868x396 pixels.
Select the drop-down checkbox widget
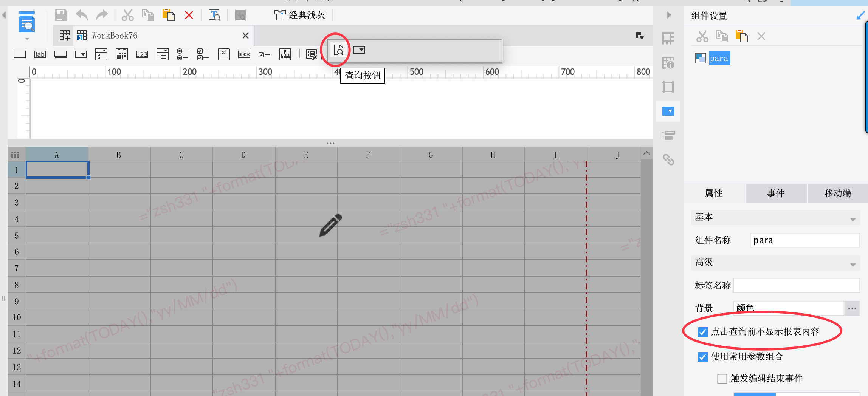pyautogui.click(x=101, y=54)
